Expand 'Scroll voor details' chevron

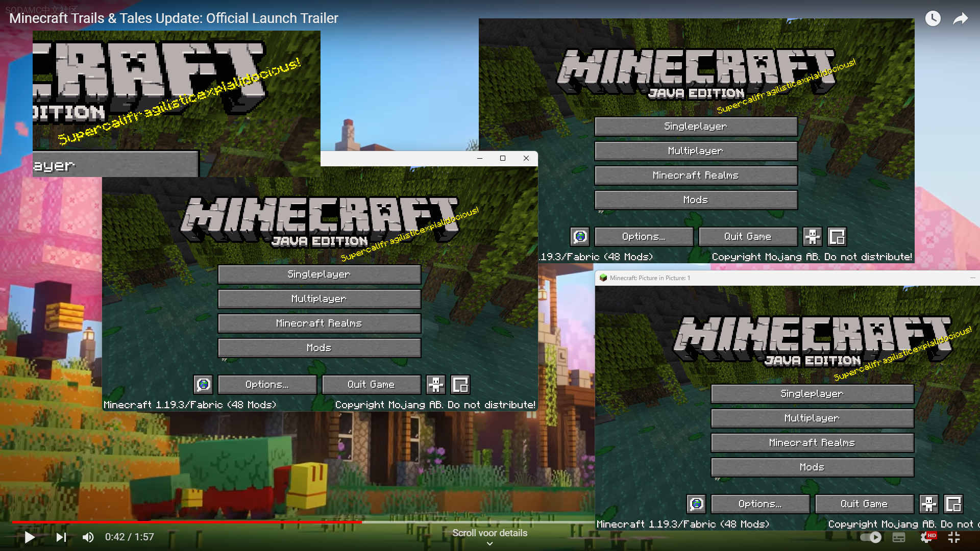tap(489, 544)
